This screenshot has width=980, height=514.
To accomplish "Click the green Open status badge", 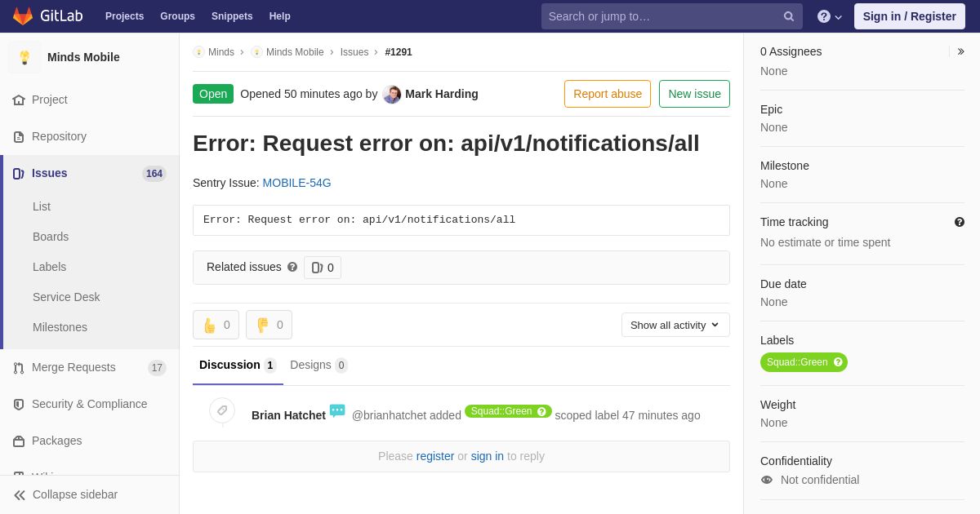I will [x=213, y=94].
